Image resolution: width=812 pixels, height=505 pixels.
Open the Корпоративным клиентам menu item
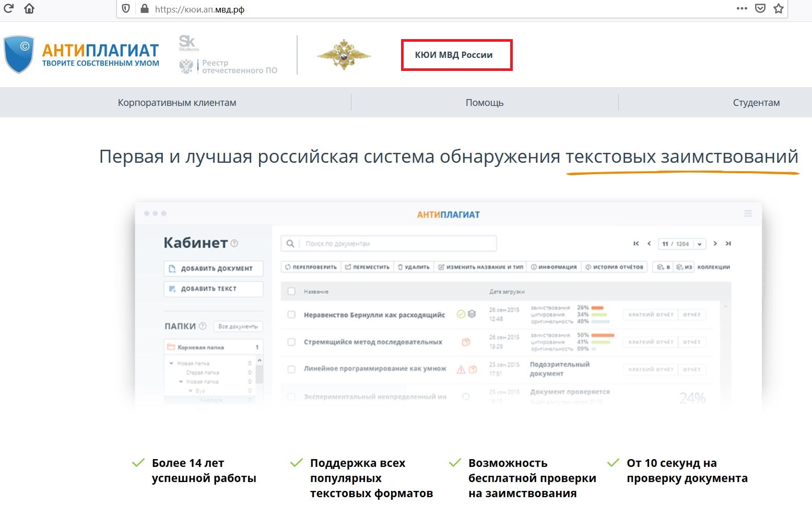(x=177, y=103)
